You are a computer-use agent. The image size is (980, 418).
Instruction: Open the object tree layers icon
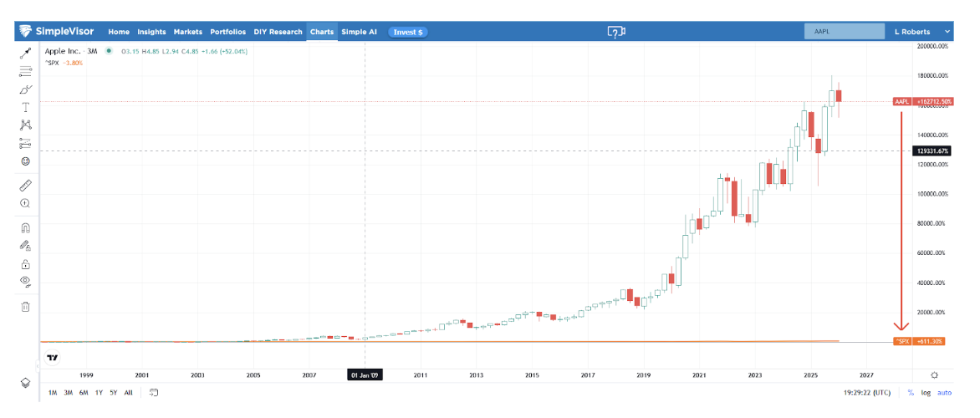pyautogui.click(x=26, y=382)
